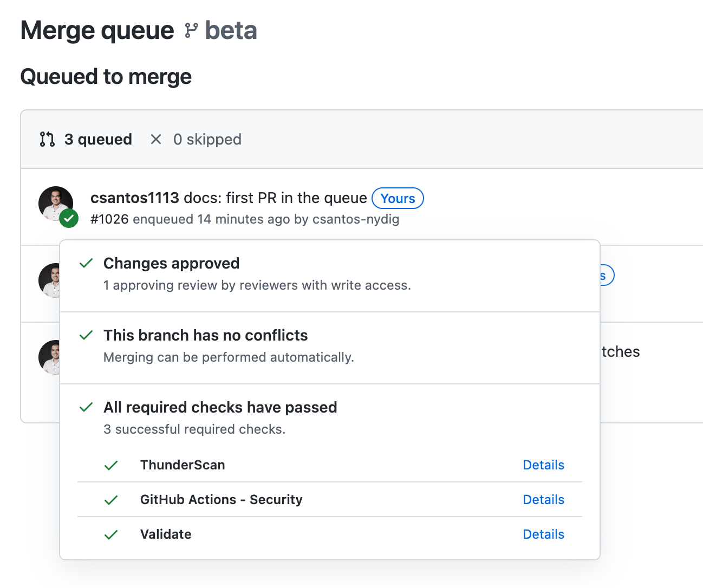Open Details for the ThunderScan check
This screenshot has width=703, height=588.
pyautogui.click(x=543, y=465)
